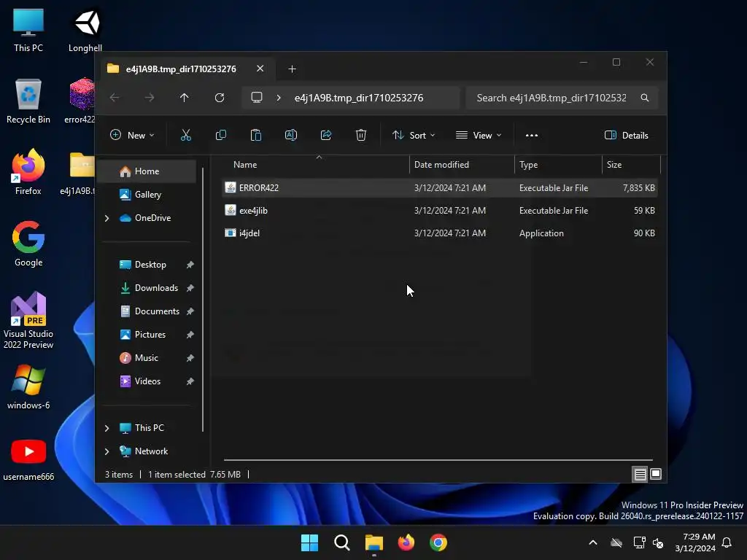Open Gallery in navigation pane
Image resolution: width=747 pixels, height=560 pixels.
coord(147,194)
